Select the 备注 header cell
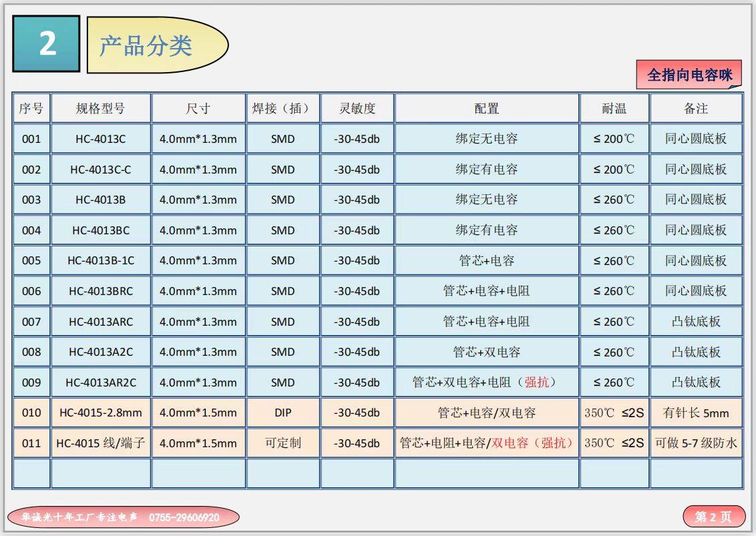 [695, 108]
